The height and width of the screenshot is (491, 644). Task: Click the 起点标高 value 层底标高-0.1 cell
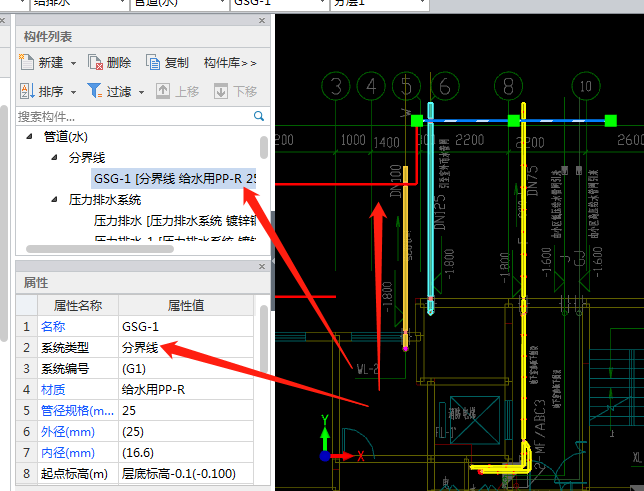(186, 474)
